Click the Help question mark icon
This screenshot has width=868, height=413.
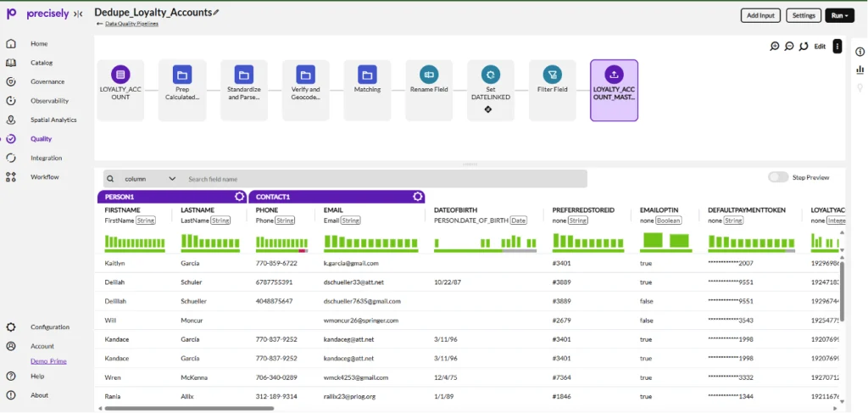coord(11,377)
